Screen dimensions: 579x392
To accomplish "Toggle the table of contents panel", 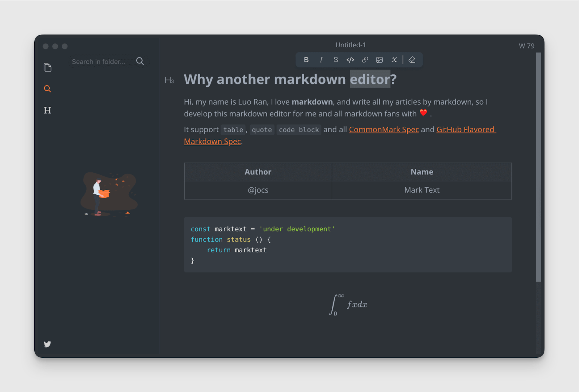I will (x=47, y=110).
